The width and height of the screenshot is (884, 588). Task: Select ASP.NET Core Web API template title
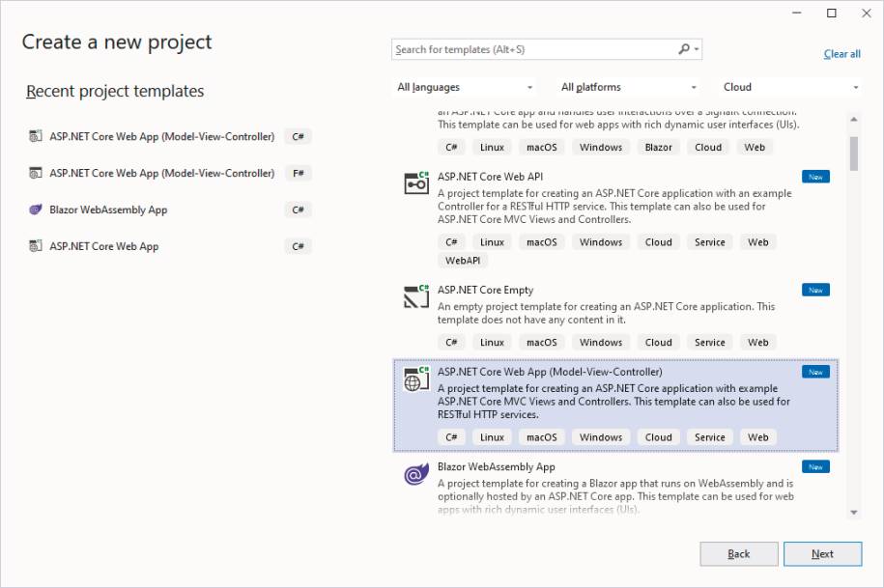click(490, 177)
